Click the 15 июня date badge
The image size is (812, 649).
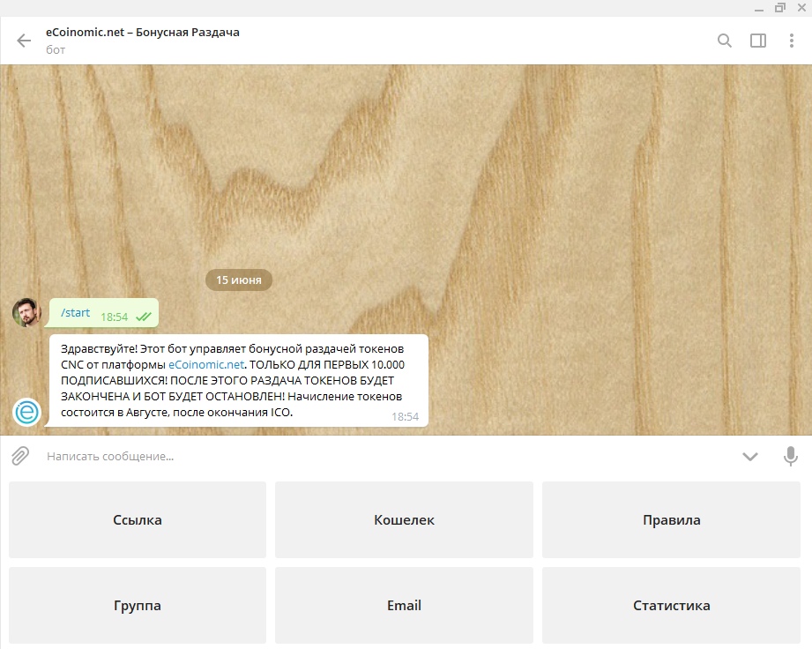pyautogui.click(x=239, y=280)
